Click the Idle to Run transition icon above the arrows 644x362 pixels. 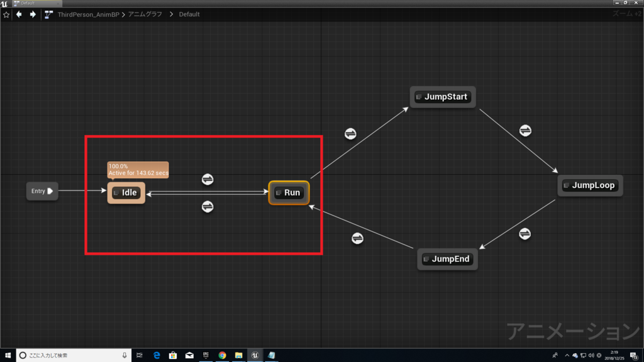[208, 179]
